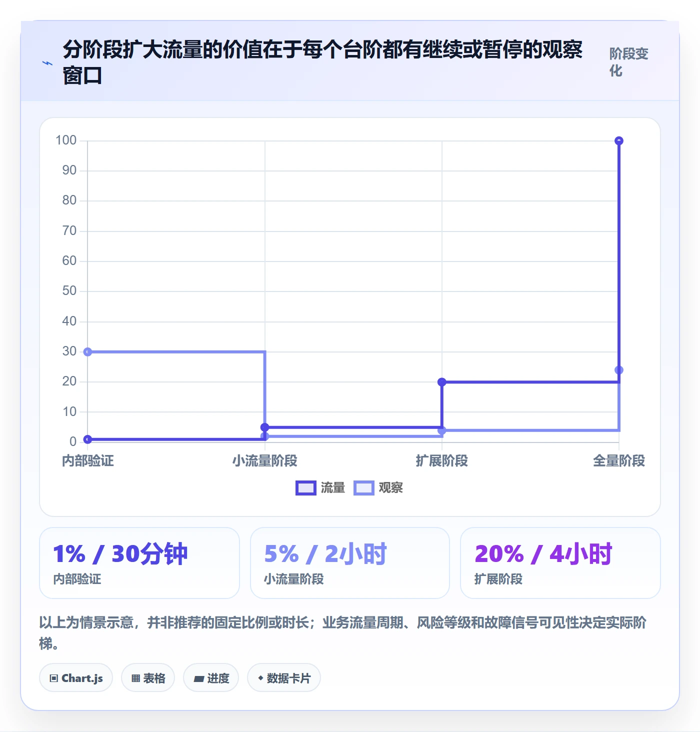This screenshot has height=732, width=700.
Task: Click the 观察 legend label
Action: tap(391, 488)
